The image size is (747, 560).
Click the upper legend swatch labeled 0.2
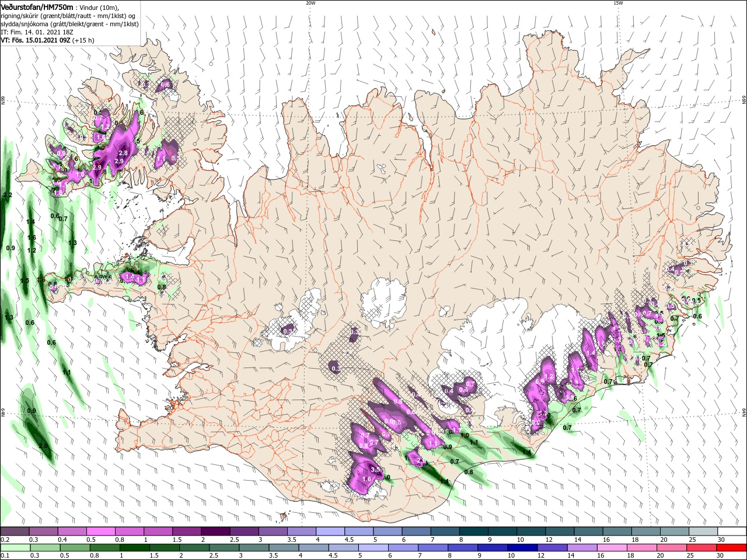[15, 531]
